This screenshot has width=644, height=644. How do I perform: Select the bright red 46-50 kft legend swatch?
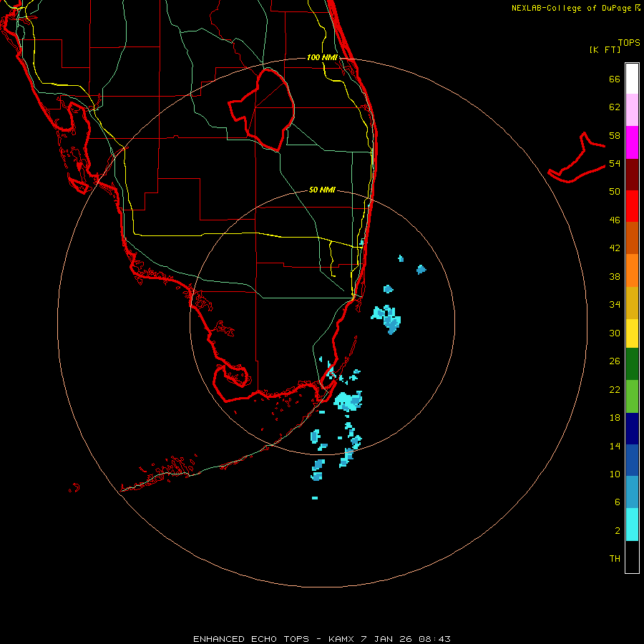click(x=632, y=206)
